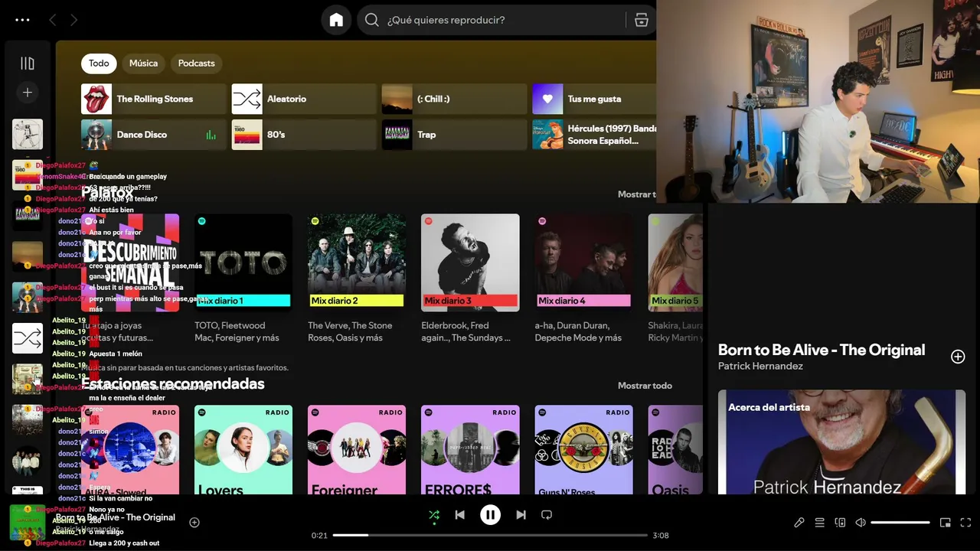Screen dimensions: 980x551
Task: Open artist Patrick Hernandez under the song title
Action: tap(760, 367)
